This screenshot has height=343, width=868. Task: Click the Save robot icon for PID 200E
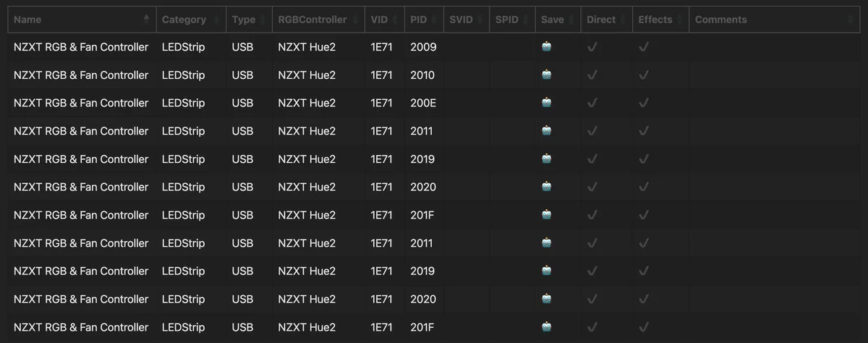[x=547, y=103]
